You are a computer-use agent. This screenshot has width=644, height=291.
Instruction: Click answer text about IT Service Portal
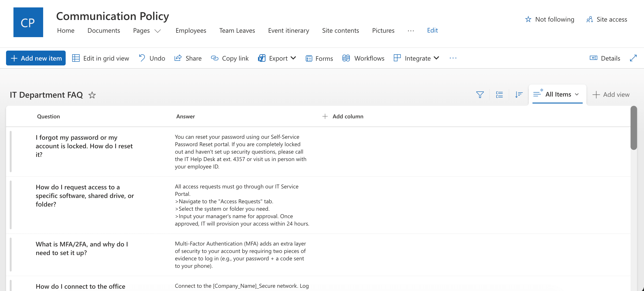point(242,205)
